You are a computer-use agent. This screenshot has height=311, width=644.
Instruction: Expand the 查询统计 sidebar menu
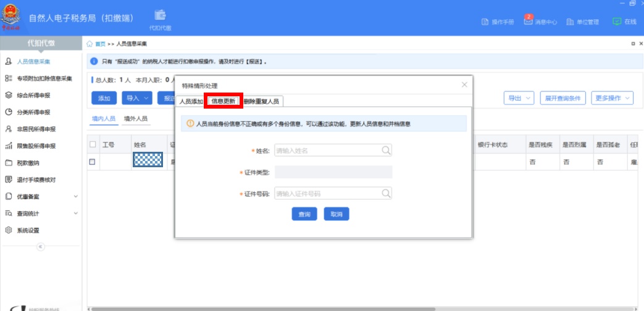[x=41, y=214]
